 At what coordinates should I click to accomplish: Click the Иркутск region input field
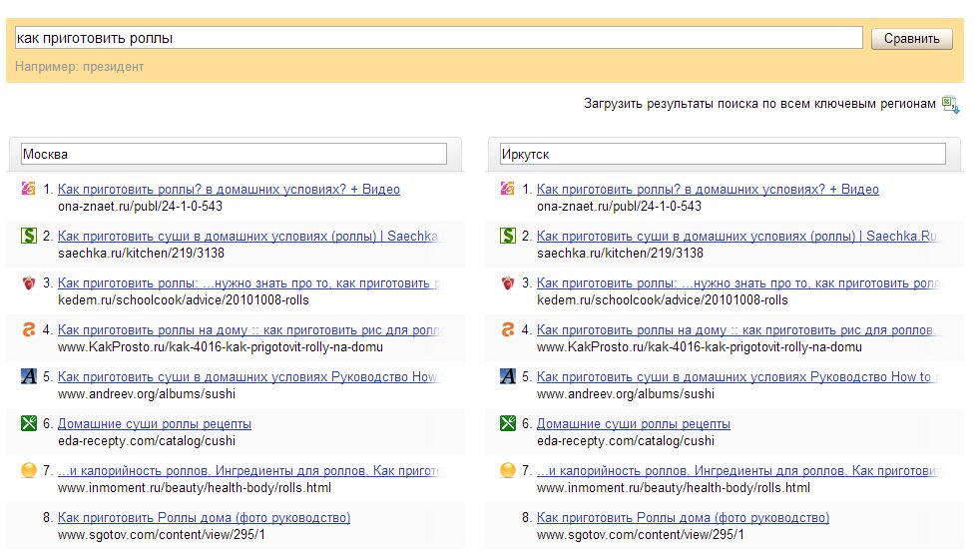(x=723, y=154)
